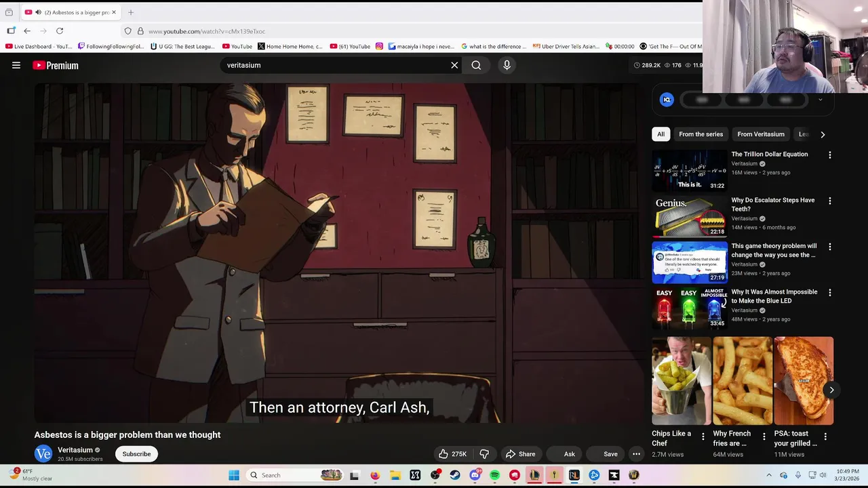Focus the YouTube search field
868x488 pixels.
pos(336,65)
